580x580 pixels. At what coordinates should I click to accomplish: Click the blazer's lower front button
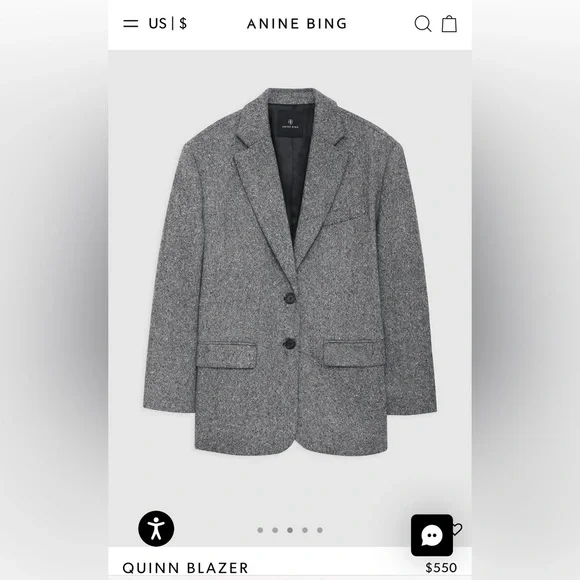(x=290, y=344)
